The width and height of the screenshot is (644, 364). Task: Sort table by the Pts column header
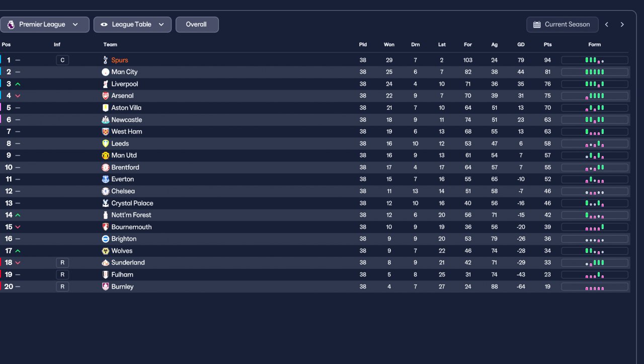[x=547, y=45]
